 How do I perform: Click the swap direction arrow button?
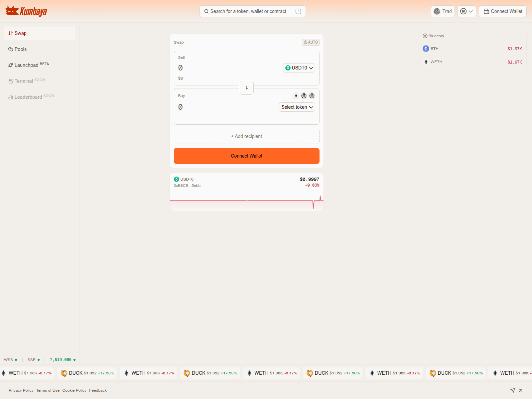247,88
